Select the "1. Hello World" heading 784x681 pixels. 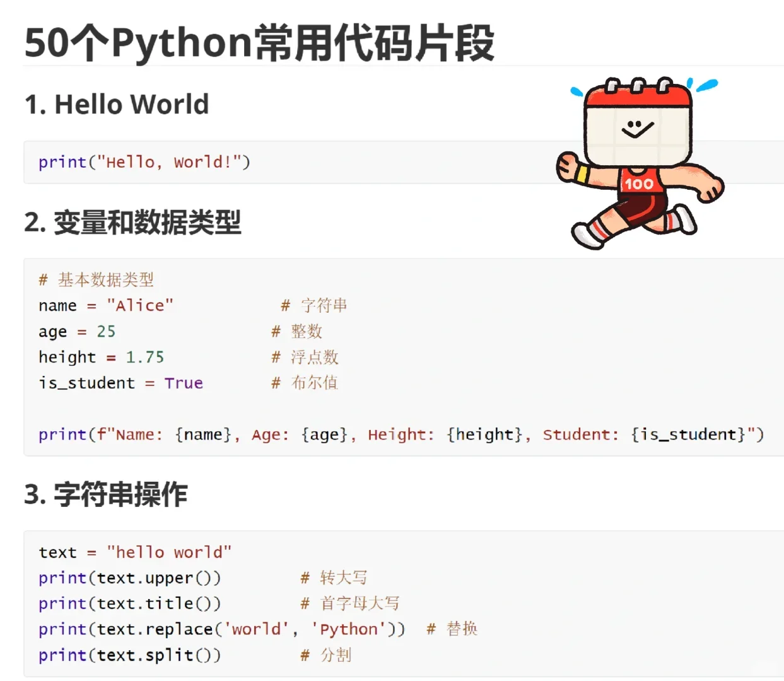coord(116,104)
